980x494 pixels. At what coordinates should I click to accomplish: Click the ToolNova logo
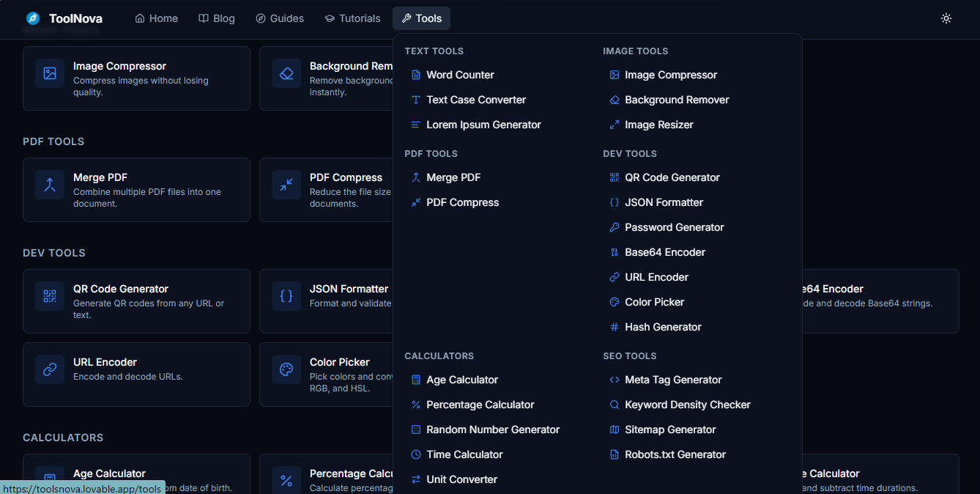[x=62, y=18]
